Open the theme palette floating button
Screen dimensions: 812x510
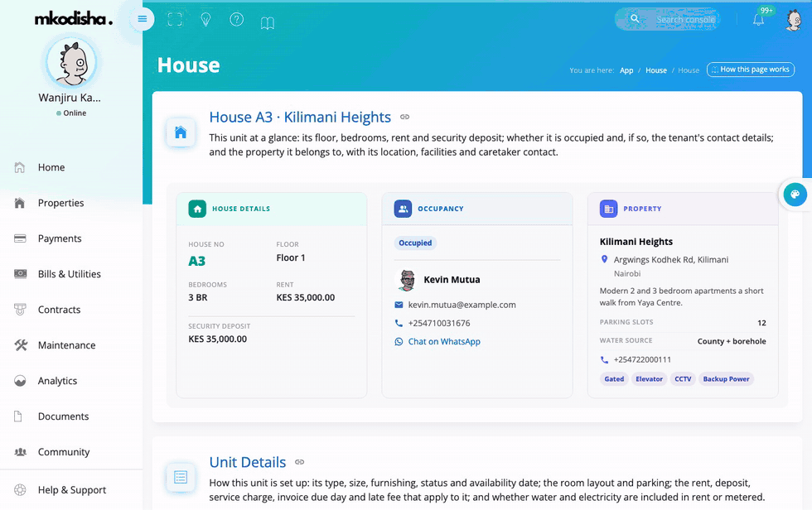point(795,195)
